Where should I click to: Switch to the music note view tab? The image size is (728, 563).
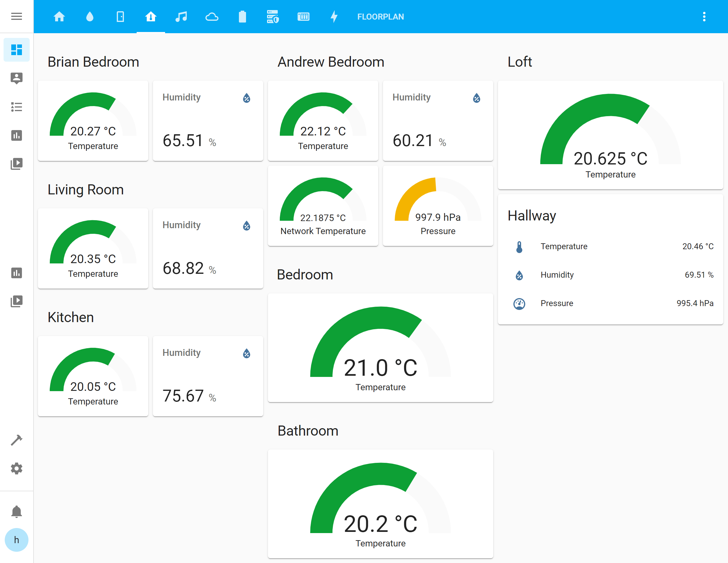pyautogui.click(x=182, y=16)
